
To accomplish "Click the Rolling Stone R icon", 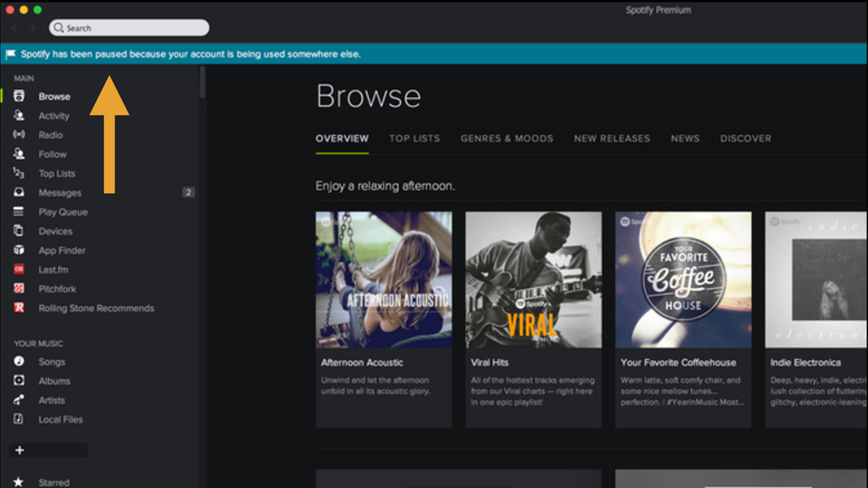I will tap(19, 308).
